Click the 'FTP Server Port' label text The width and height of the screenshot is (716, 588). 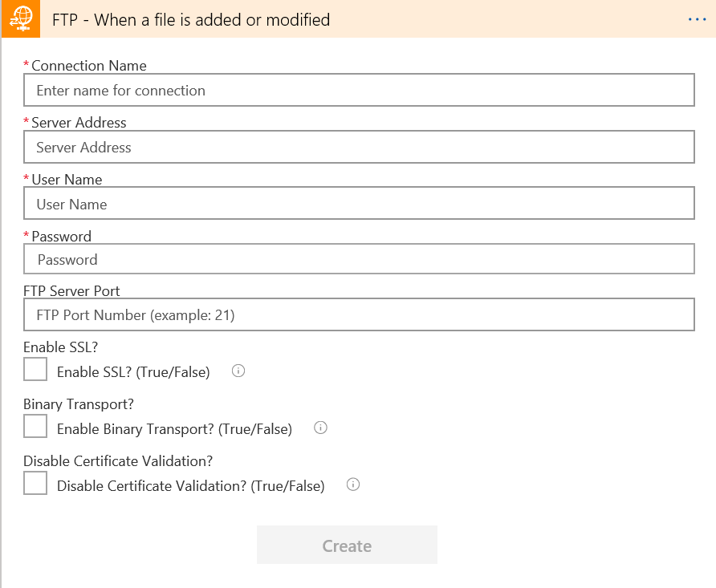point(71,291)
